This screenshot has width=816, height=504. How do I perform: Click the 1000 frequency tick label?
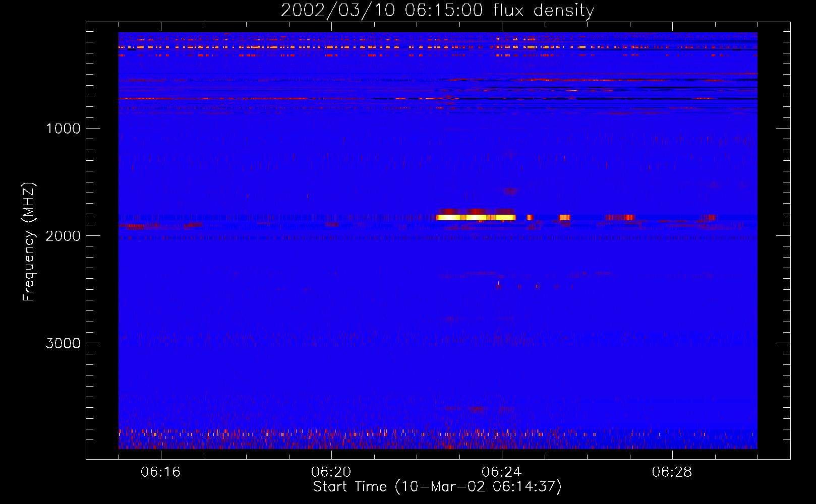(x=63, y=129)
